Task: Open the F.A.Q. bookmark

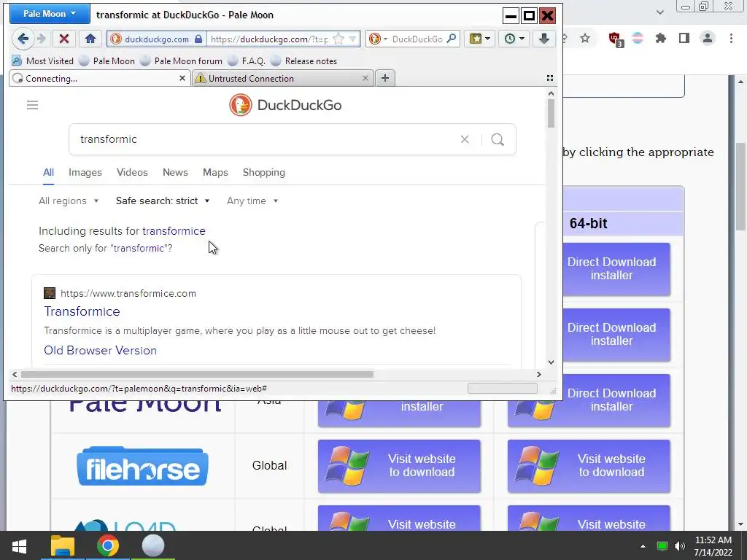Action: (247, 61)
